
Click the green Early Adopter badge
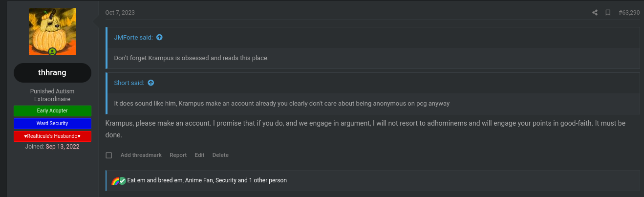[x=52, y=111]
